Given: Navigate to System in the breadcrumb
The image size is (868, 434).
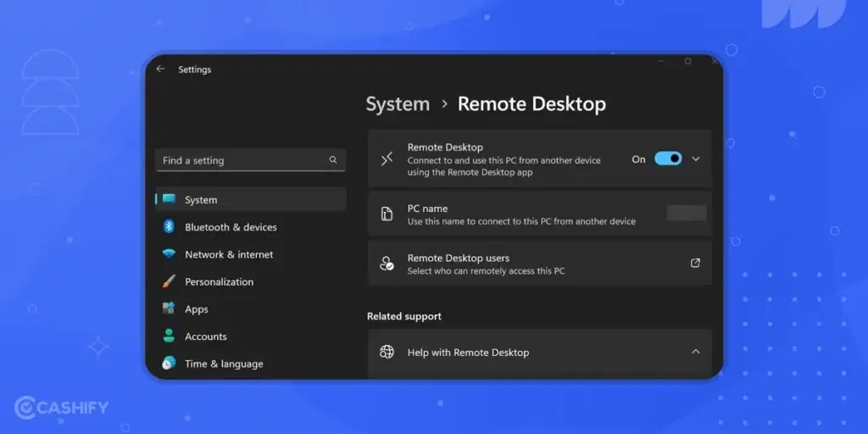Looking at the screenshot, I should point(398,104).
